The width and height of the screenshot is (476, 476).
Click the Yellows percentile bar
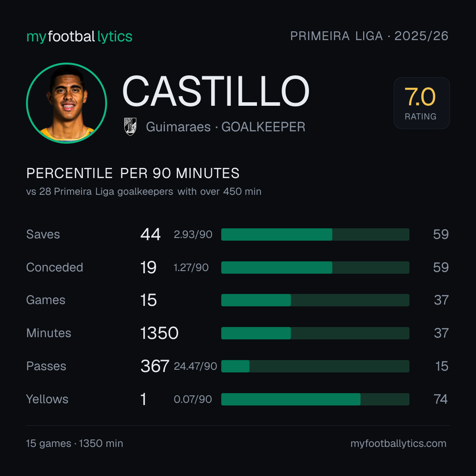click(315, 399)
